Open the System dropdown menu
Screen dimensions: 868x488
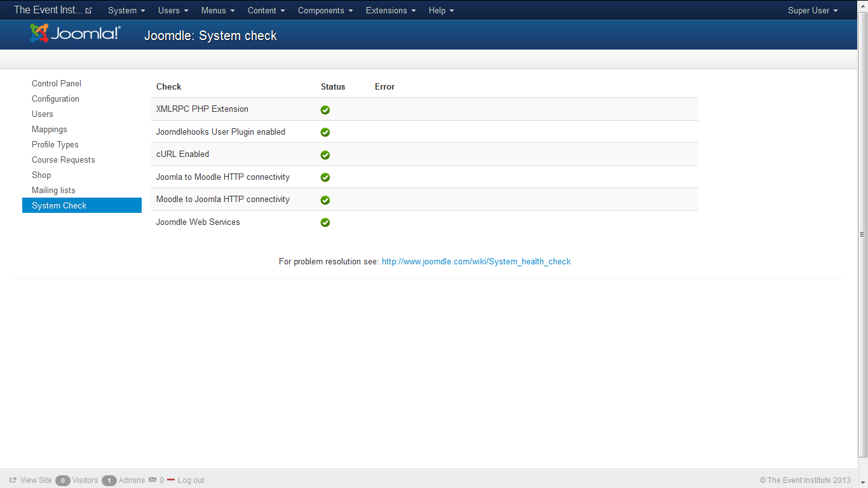coord(126,10)
